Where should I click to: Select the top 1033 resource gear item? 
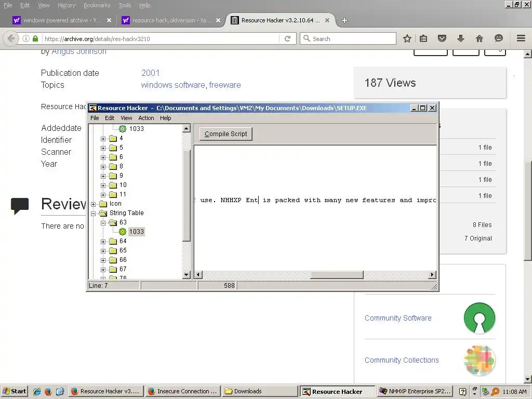(x=137, y=129)
